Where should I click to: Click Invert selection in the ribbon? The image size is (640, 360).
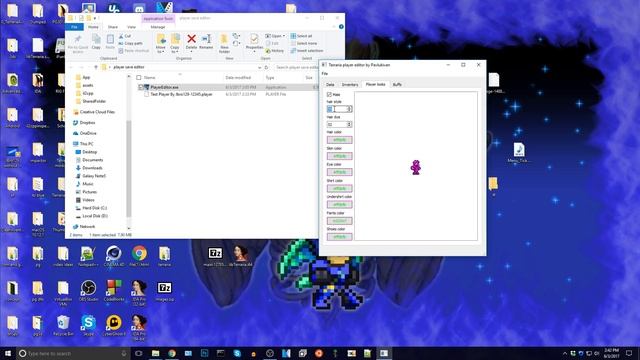(307, 51)
